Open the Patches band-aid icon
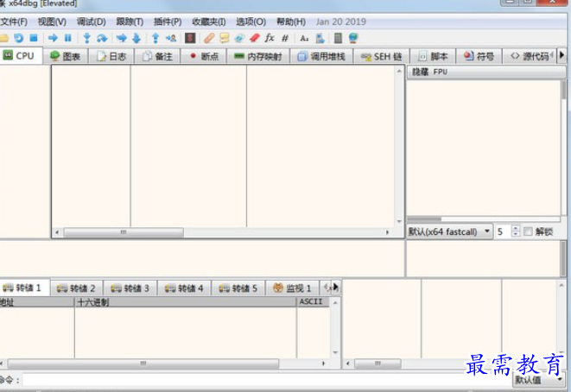 click(209, 38)
